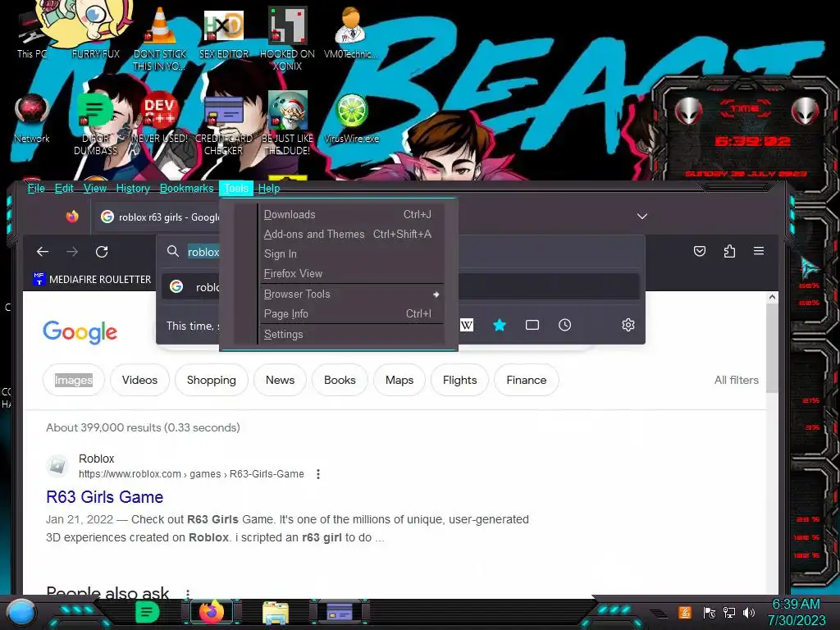Select the Dev C++ NEVER USED icon

click(160, 118)
